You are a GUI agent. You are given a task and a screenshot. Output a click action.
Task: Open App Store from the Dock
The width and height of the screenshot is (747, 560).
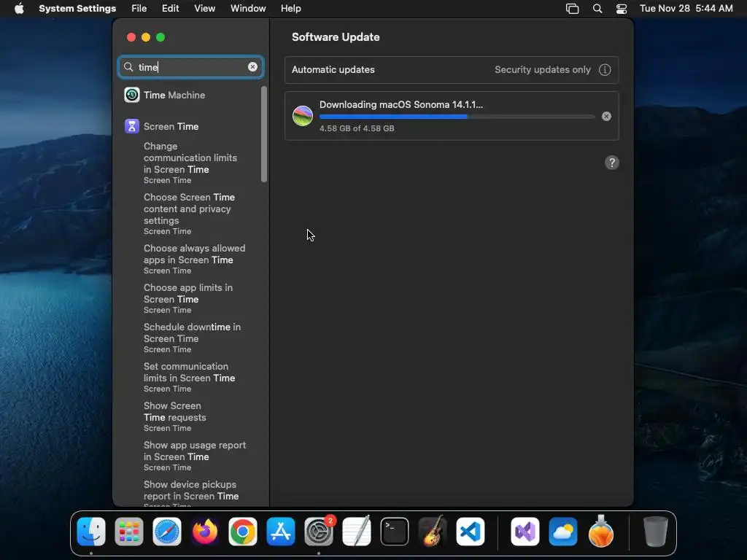click(281, 532)
